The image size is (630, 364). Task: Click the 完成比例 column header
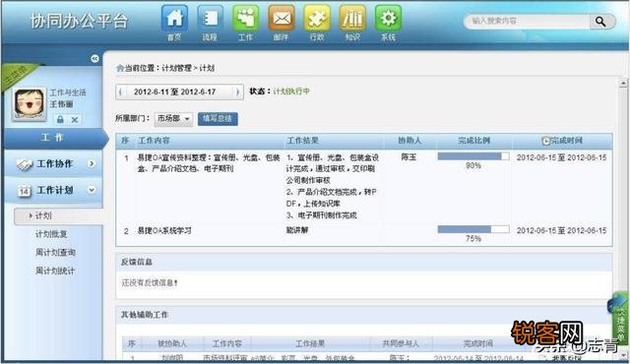point(473,141)
